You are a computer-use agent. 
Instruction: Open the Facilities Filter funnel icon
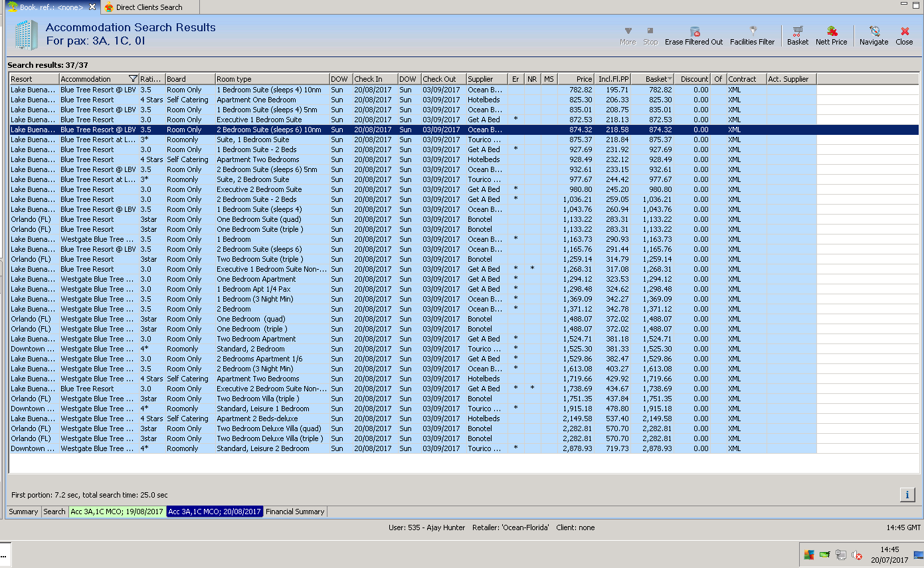(753, 31)
